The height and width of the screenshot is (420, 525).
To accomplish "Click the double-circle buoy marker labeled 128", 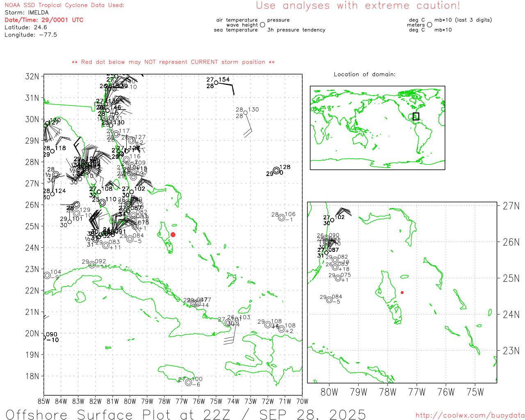I will (276, 171).
